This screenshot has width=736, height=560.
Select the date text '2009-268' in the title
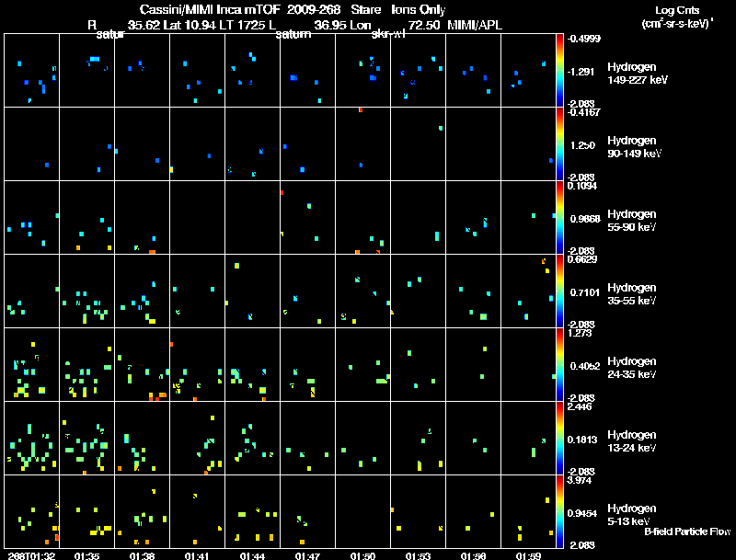[314, 9]
